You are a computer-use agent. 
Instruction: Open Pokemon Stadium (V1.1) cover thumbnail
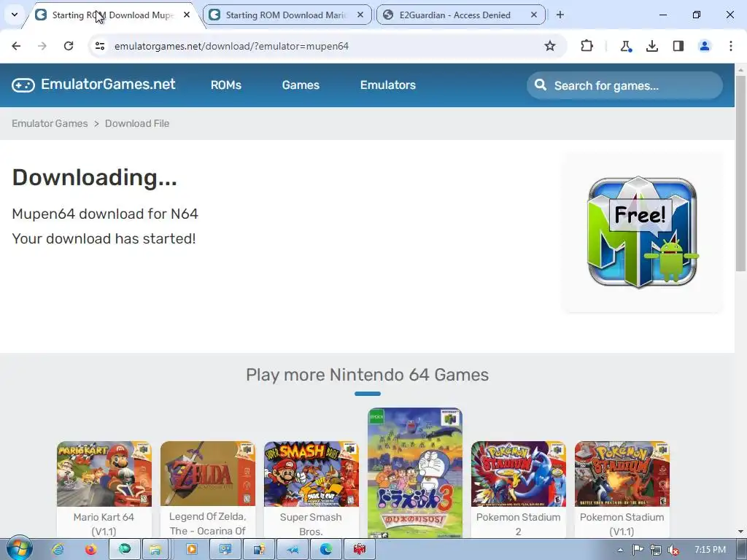(622, 474)
